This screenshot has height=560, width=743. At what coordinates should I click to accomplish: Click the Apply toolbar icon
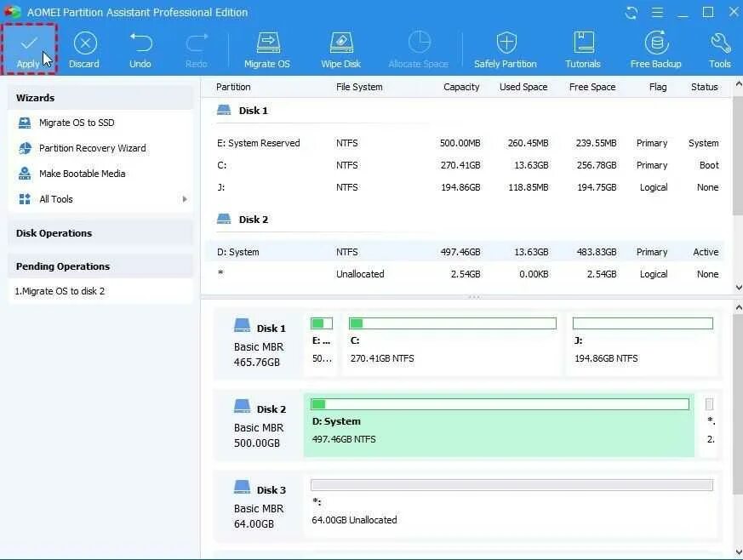coord(29,47)
